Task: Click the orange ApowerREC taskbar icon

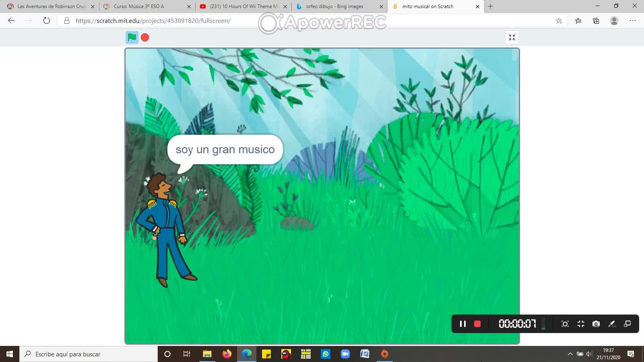Action: pos(385,354)
